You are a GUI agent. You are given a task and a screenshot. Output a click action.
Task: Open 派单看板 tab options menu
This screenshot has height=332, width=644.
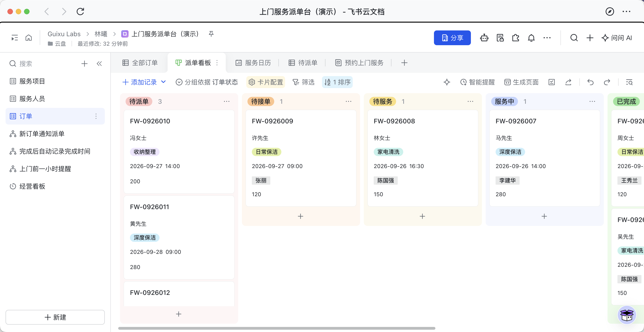(217, 63)
